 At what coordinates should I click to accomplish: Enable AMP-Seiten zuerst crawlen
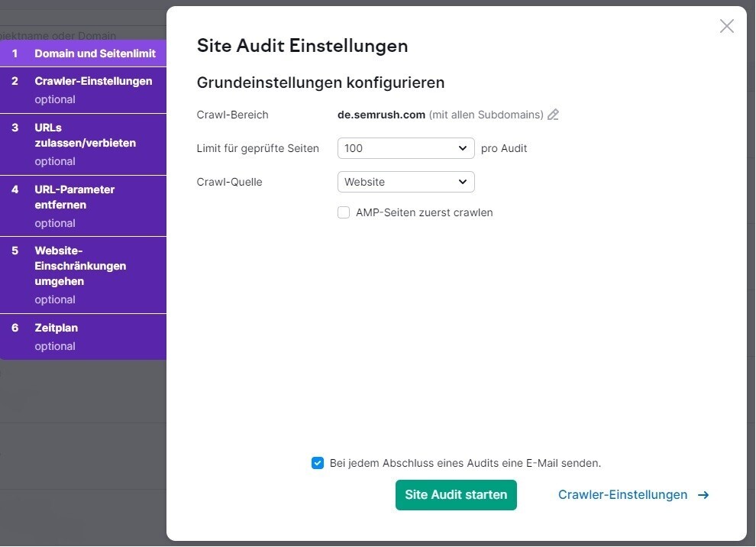(x=344, y=212)
